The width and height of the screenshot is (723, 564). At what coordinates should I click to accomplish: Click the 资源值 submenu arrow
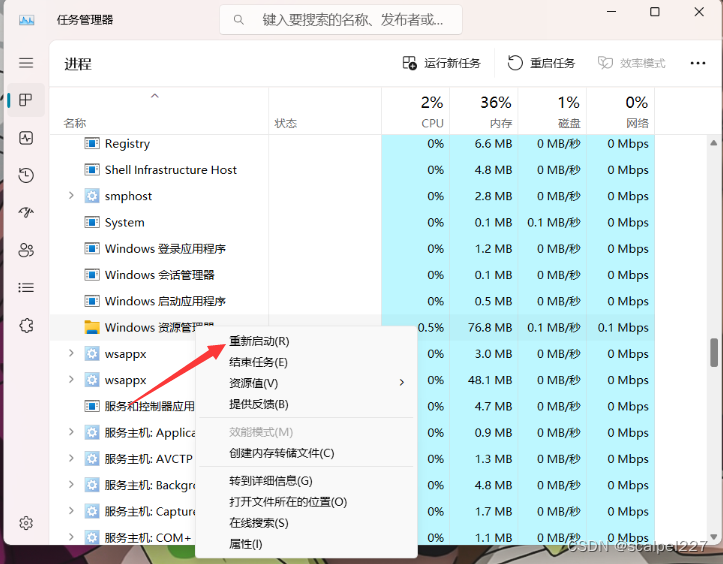pyautogui.click(x=402, y=382)
